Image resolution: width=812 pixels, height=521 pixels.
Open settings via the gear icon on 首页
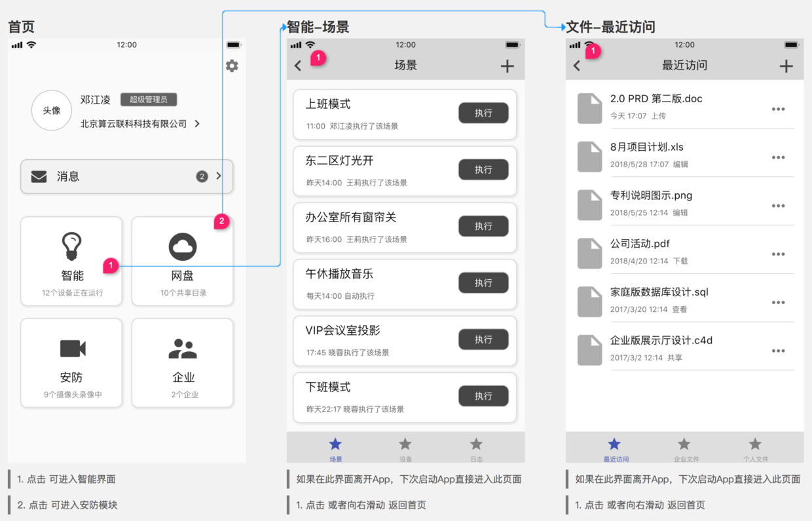pyautogui.click(x=232, y=66)
